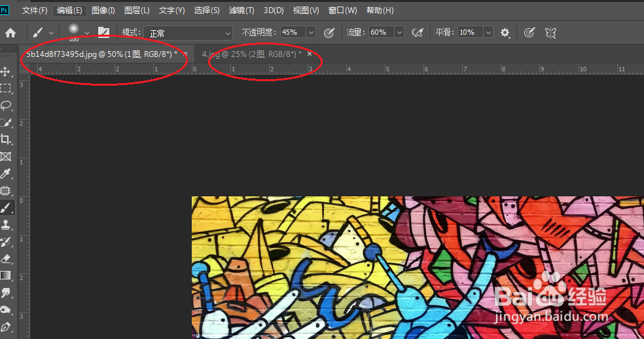Select the Quick Selection tool
The width and height of the screenshot is (644, 339).
[x=6, y=122]
